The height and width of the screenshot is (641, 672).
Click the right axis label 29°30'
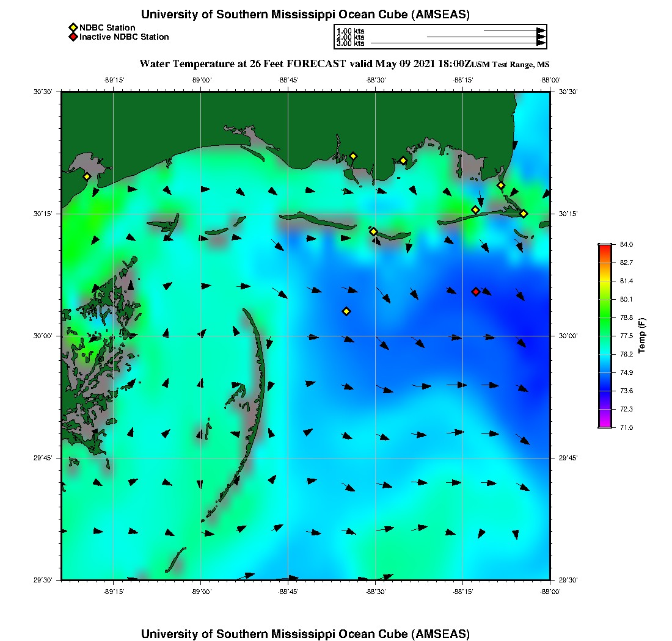(568, 580)
